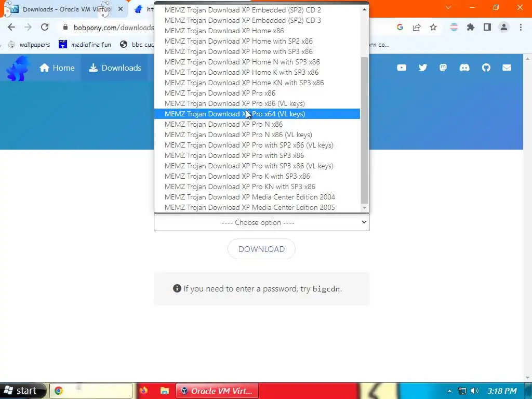The height and width of the screenshot is (399, 532).
Task: Open the Downloads nav link
Action: coord(115,68)
